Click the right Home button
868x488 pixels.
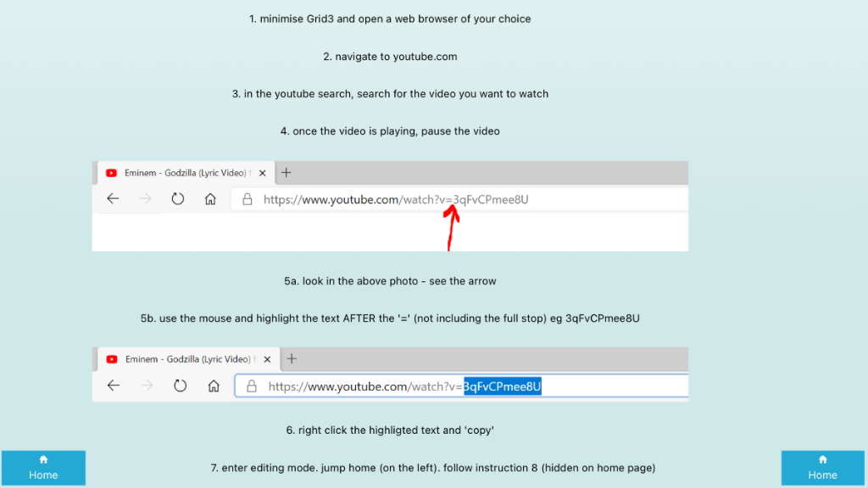pyautogui.click(x=822, y=469)
